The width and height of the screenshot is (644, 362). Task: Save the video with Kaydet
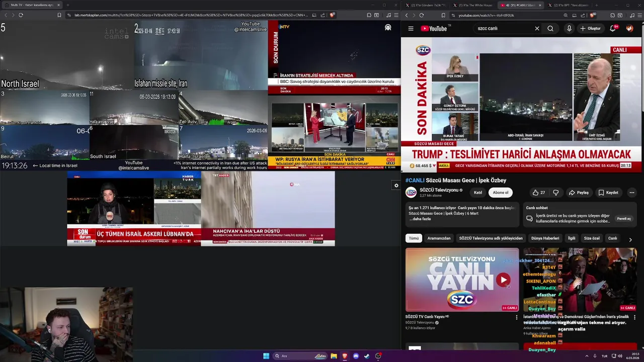point(608,193)
